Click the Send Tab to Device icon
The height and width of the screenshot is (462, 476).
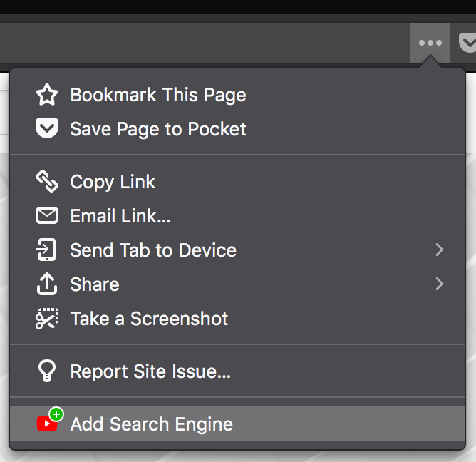[x=46, y=250]
